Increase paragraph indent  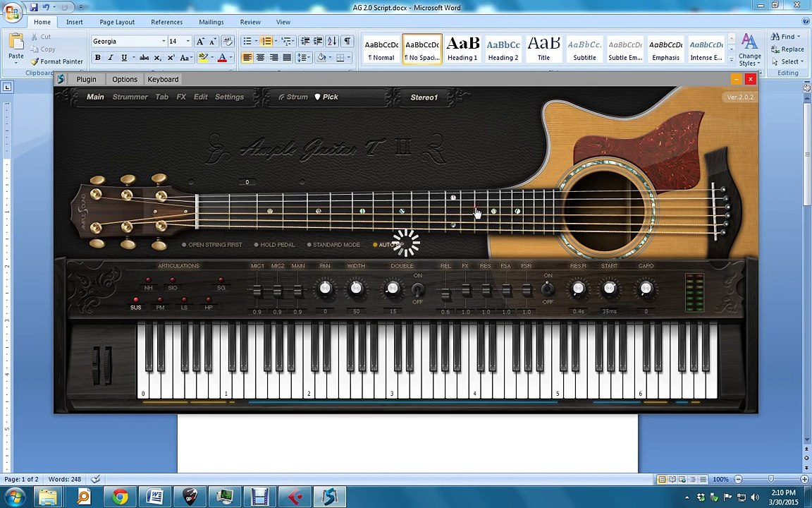[x=318, y=41]
